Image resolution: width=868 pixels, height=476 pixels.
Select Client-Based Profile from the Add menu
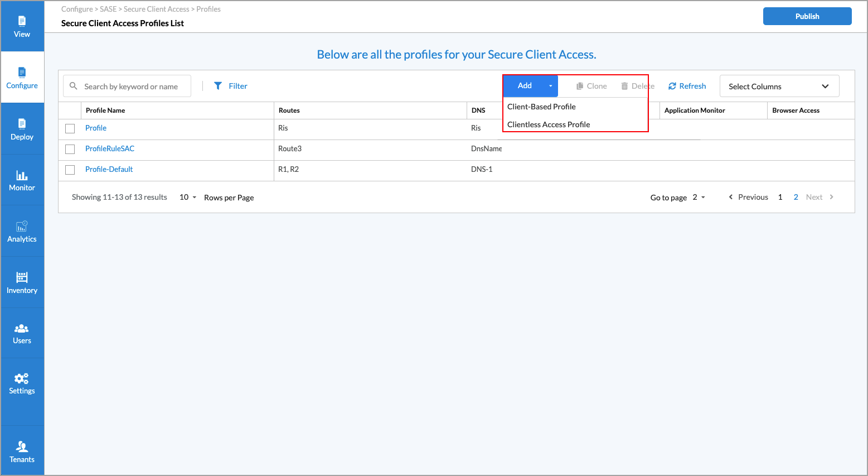click(x=541, y=106)
